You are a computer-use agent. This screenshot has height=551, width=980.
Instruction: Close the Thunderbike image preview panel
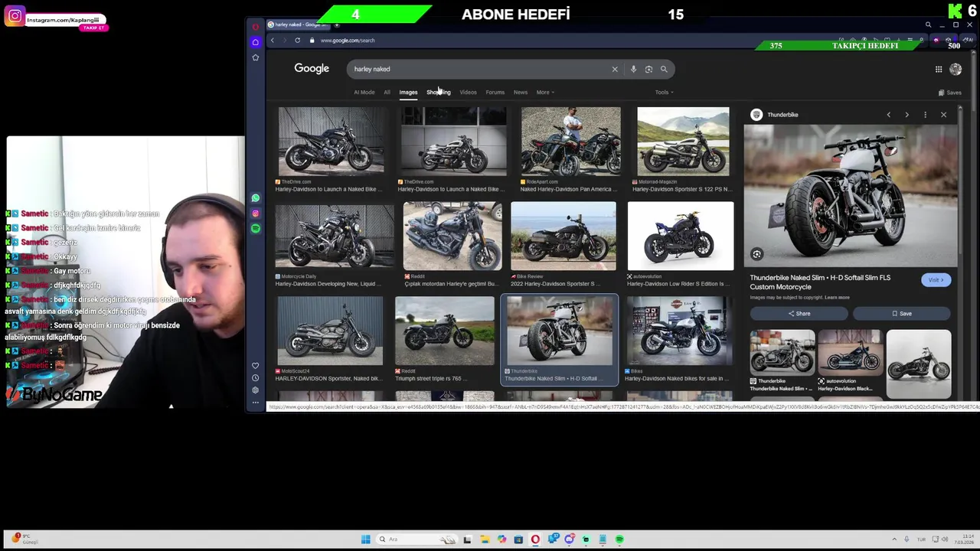(x=943, y=115)
